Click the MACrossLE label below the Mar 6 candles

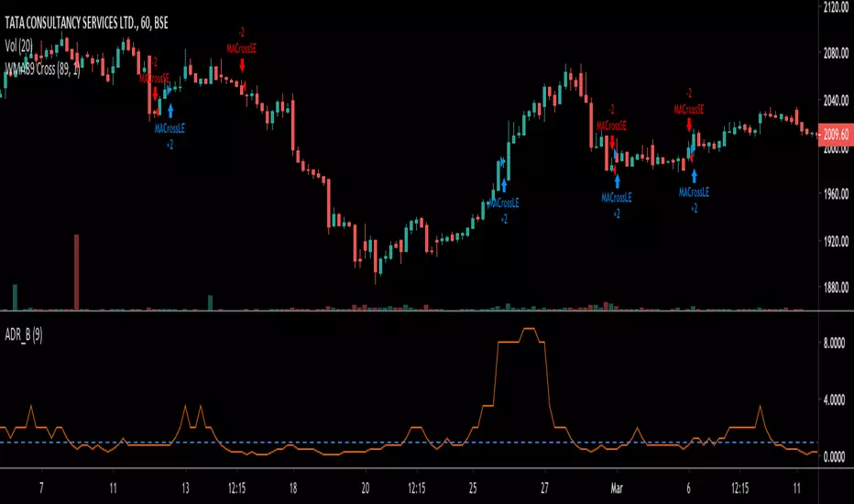694,192
